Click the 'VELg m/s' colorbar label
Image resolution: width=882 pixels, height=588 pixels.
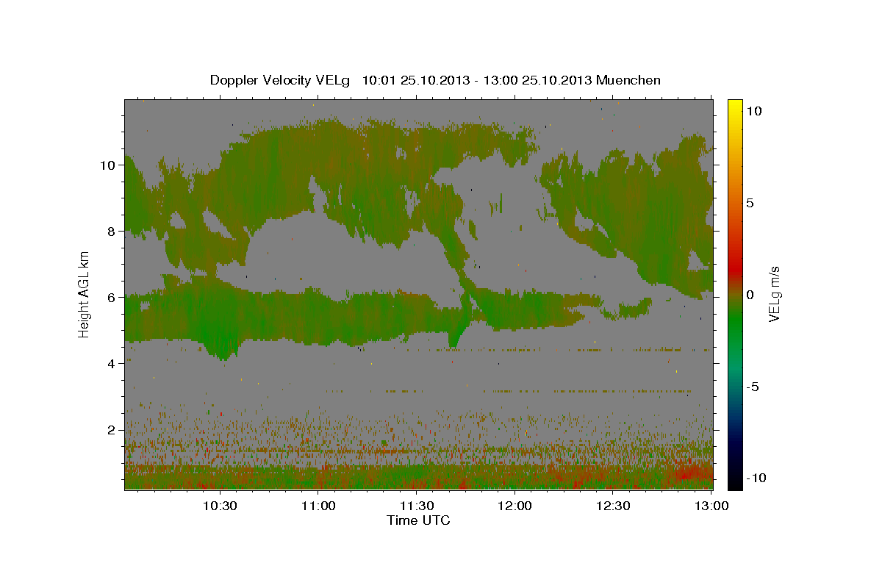click(774, 294)
